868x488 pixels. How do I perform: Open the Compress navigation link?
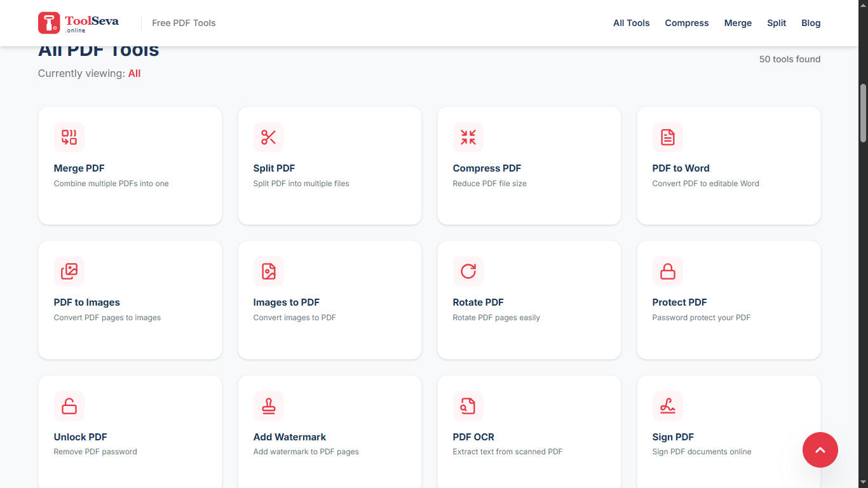687,23
